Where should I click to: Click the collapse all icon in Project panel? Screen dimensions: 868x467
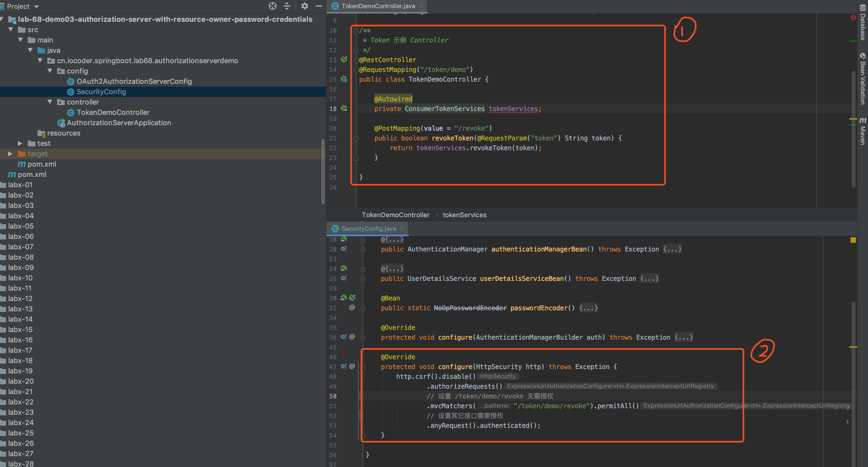[x=287, y=6]
